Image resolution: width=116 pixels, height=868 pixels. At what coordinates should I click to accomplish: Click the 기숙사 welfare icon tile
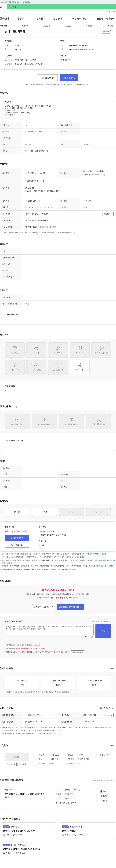(x=36, y=350)
